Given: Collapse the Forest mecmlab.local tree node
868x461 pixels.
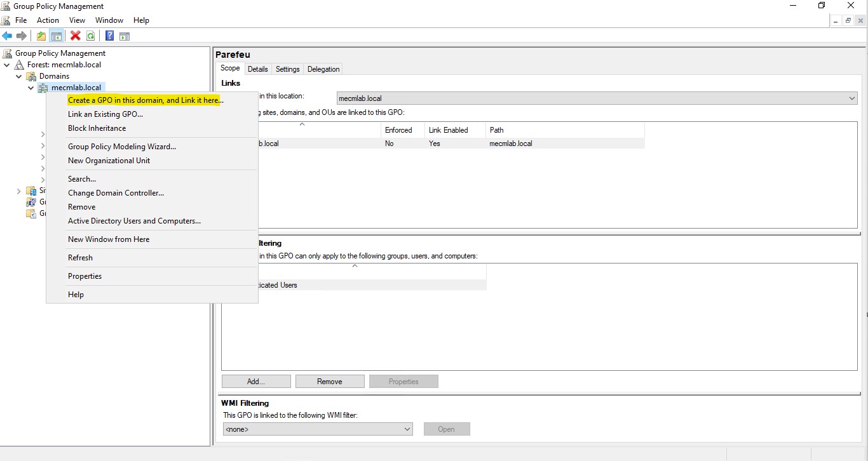Looking at the screenshot, I should click(x=6, y=64).
